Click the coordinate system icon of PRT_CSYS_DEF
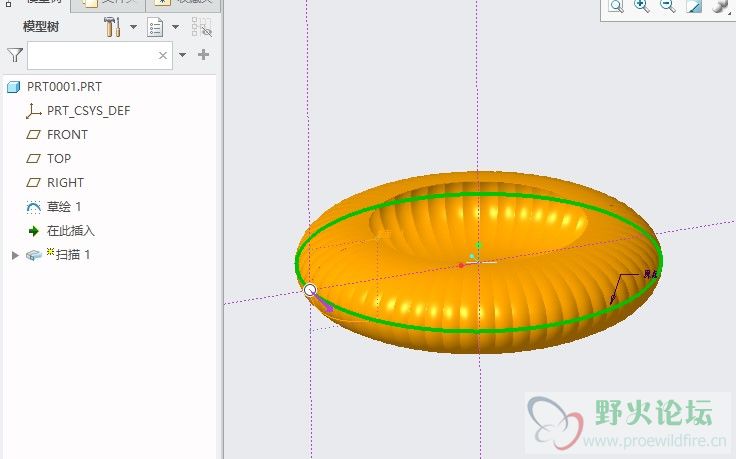736x459 pixels. click(x=33, y=111)
